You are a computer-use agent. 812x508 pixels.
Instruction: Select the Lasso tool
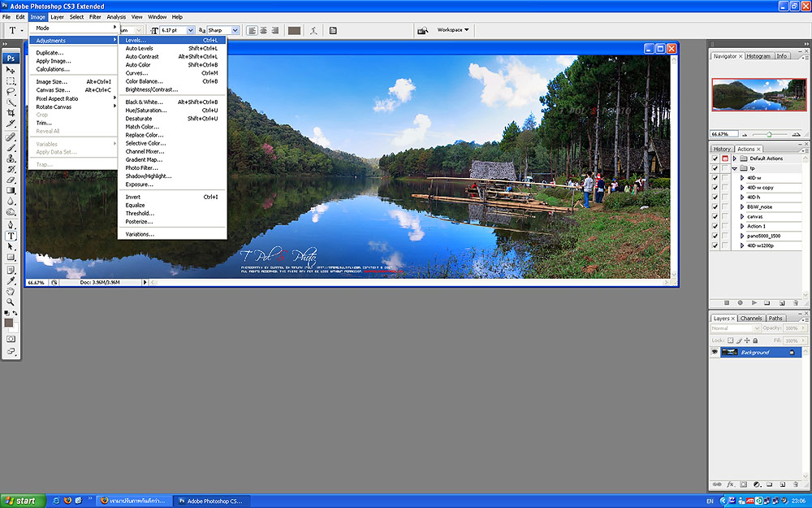(x=11, y=92)
